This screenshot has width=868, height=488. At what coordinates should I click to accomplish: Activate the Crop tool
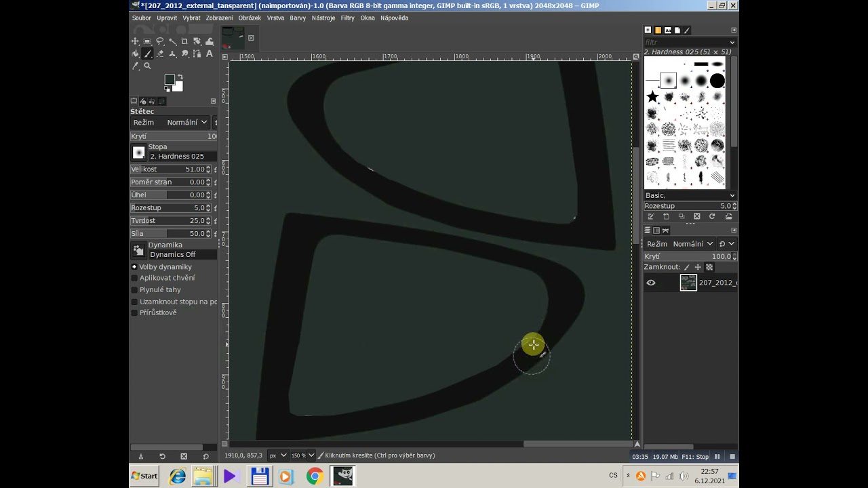(184, 41)
